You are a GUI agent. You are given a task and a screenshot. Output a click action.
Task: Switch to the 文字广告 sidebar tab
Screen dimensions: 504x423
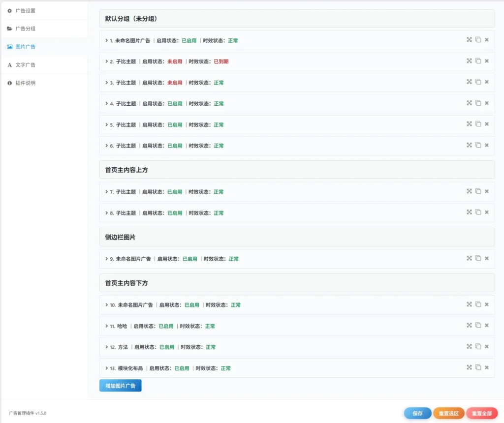44,65
